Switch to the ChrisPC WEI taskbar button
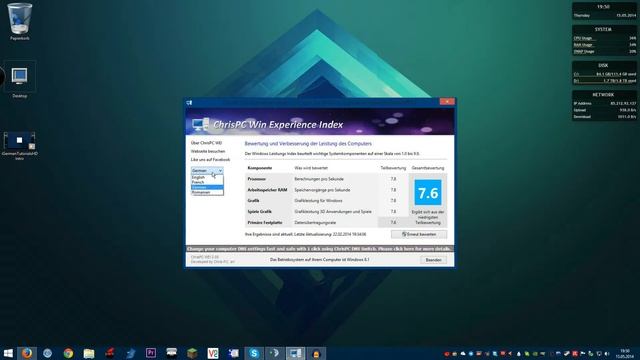 point(295,353)
